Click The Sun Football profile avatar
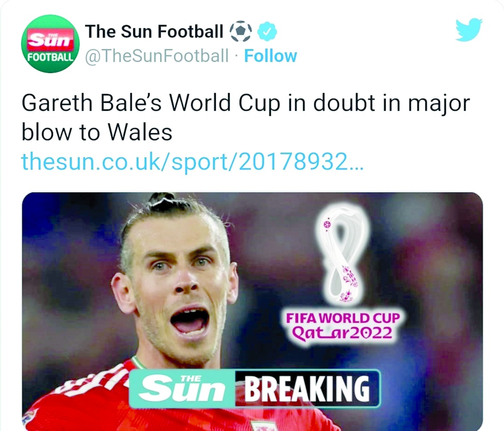This screenshot has height=431, width=504. point(50,44)
